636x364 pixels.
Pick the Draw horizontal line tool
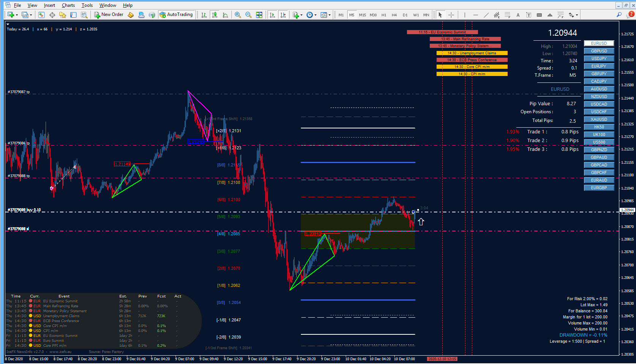coord(475,15)
